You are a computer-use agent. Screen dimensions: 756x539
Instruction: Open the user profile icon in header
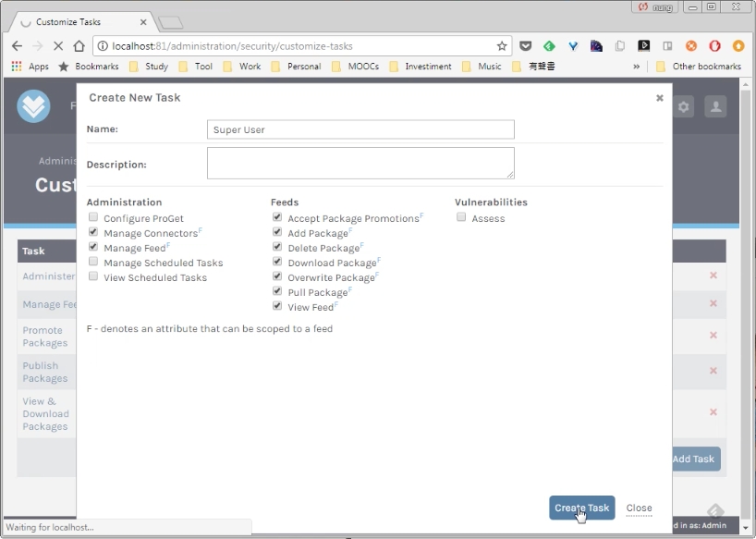pos(715,106)
